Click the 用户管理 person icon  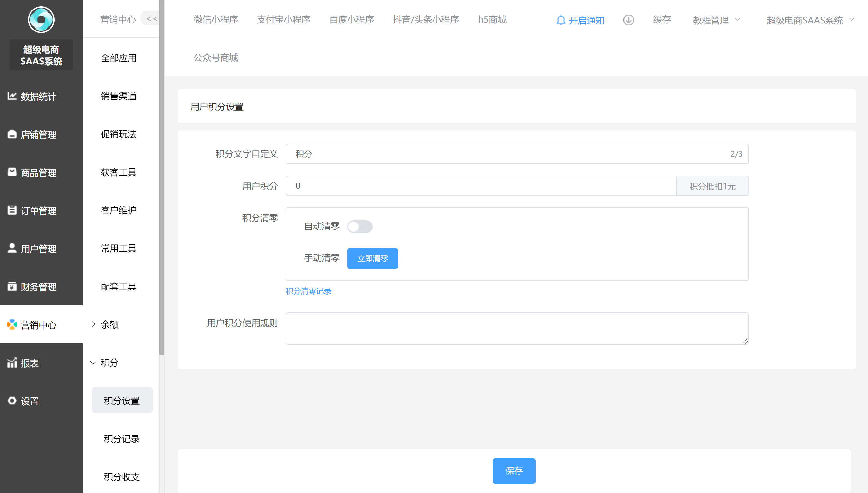click(x=12, y=248)
